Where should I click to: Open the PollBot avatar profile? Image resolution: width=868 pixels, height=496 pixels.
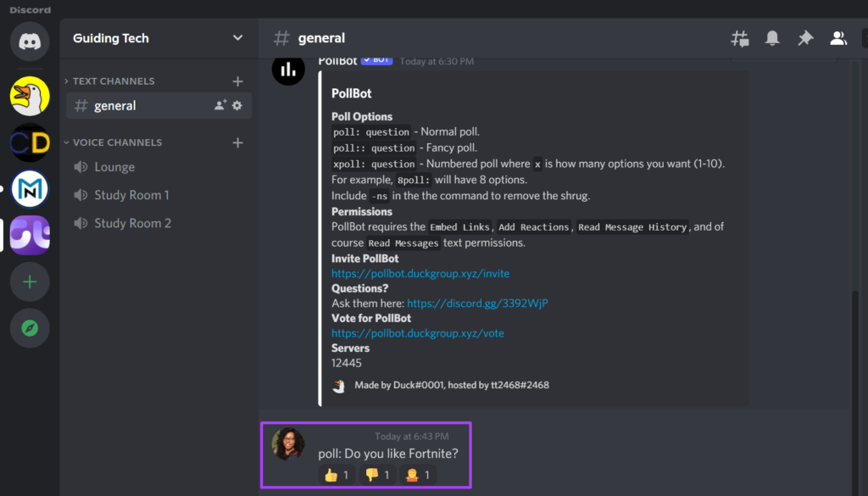click(x=288, y=70)
